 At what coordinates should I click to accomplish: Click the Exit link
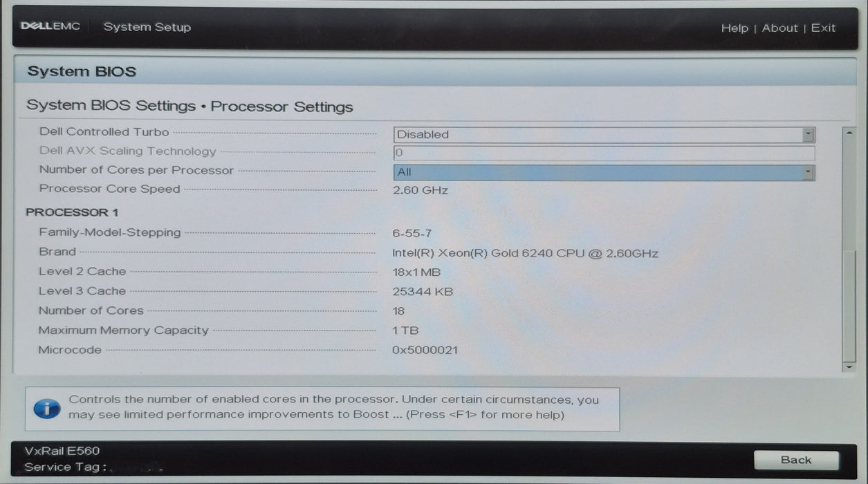[x=823, y=28]
